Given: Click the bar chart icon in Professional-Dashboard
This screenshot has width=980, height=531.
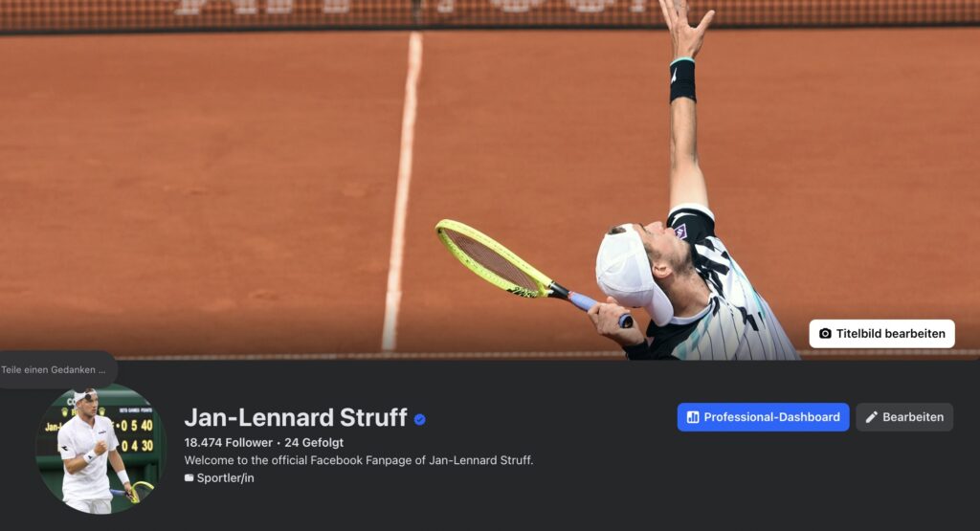Looking at the screenshot, I should [x=693, y=417].
